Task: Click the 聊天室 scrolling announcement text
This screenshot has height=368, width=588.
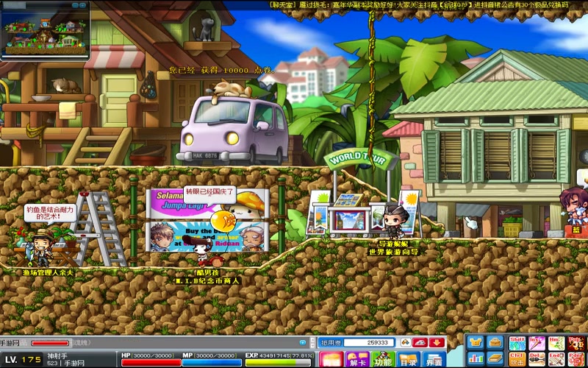Action: click(419, 5)
